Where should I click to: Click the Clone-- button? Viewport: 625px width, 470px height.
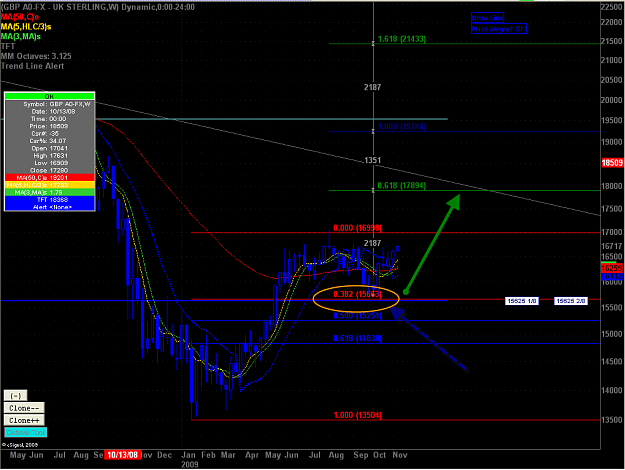pyautogui.click(x=24, y=408)
